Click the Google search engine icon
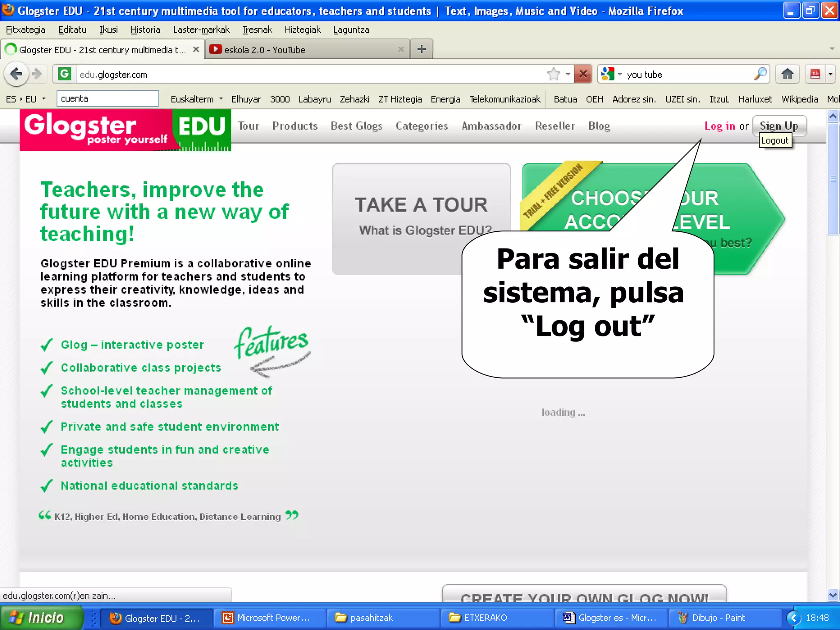The height and width of the screenshot is (630, 840). (607, 74)
